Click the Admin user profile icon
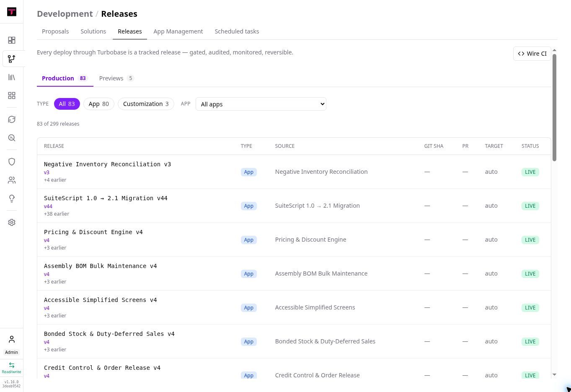 tap(12, 339)
